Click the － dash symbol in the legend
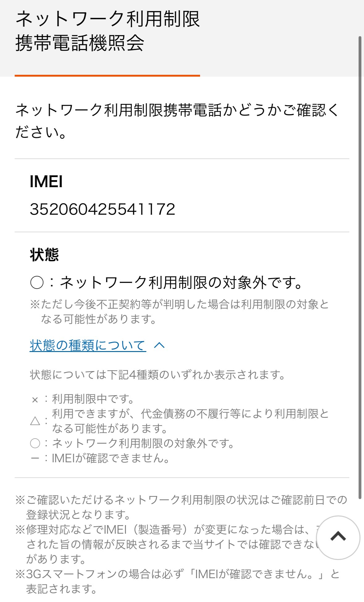 (x=35, y=458)
